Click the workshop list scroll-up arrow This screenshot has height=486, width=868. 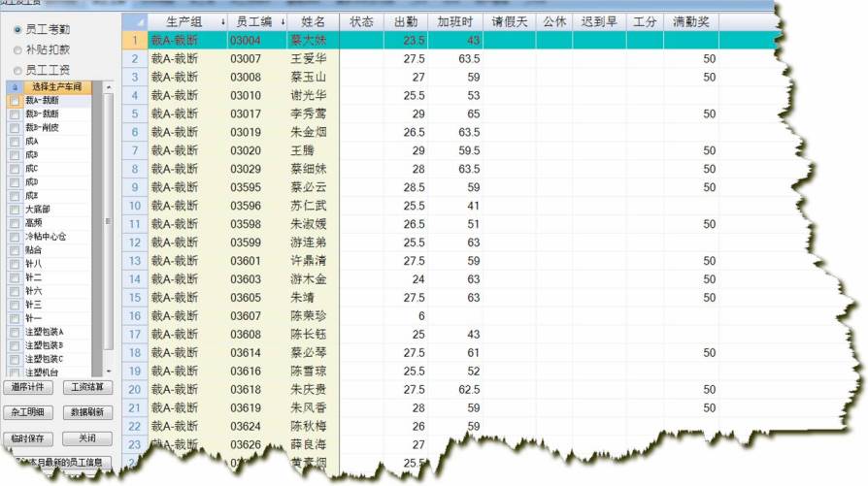[109, 86]
